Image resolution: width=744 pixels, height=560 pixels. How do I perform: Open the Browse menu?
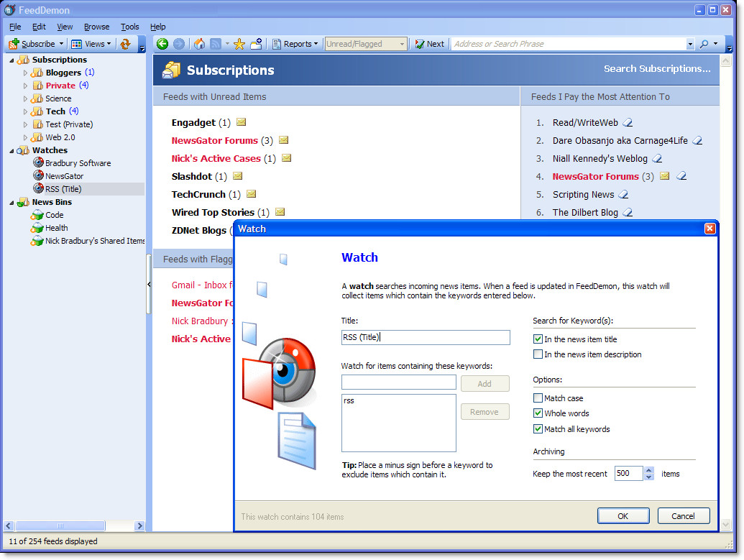point(97,27)
